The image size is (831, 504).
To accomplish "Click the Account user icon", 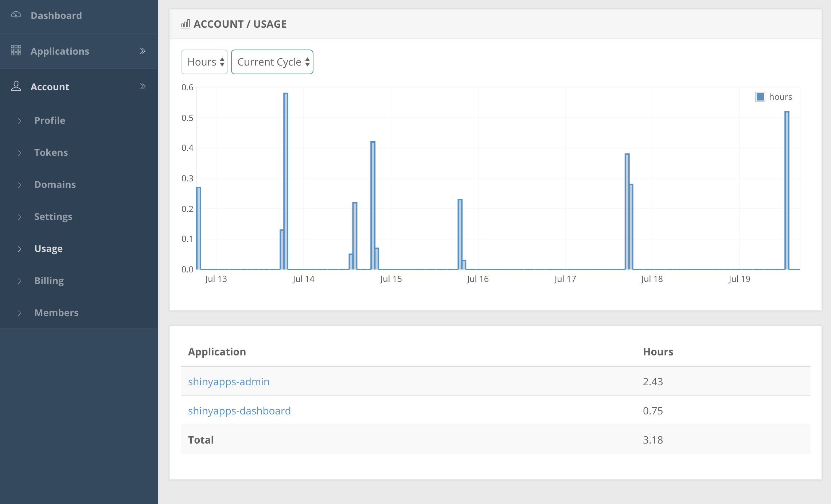I will pos(16,86).
